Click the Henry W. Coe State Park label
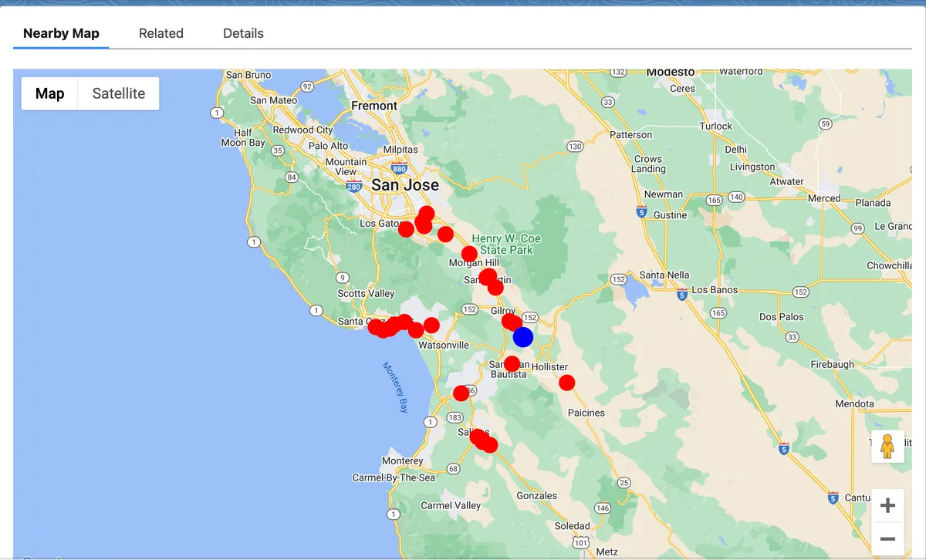 506,244
